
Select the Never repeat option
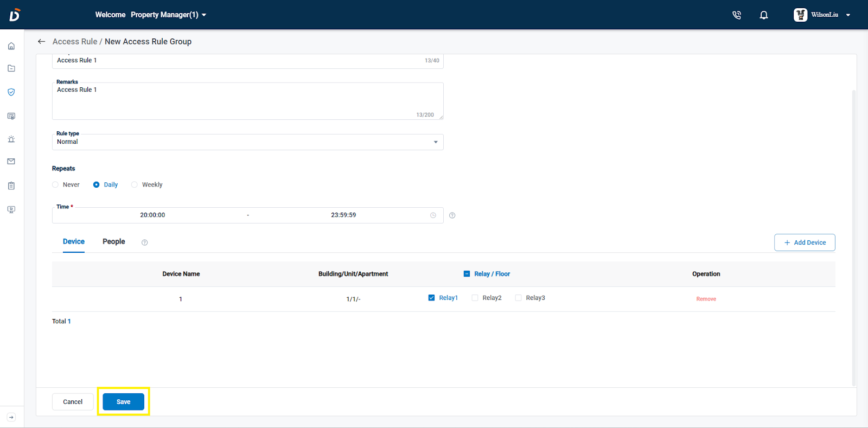tap(55, 185)
